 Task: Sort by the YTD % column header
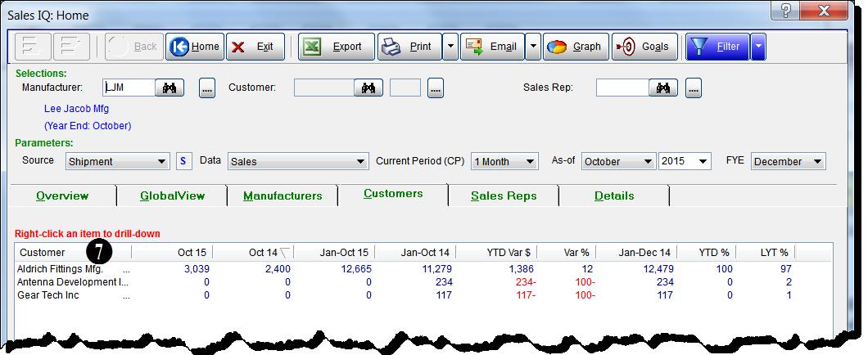point(707,253)
